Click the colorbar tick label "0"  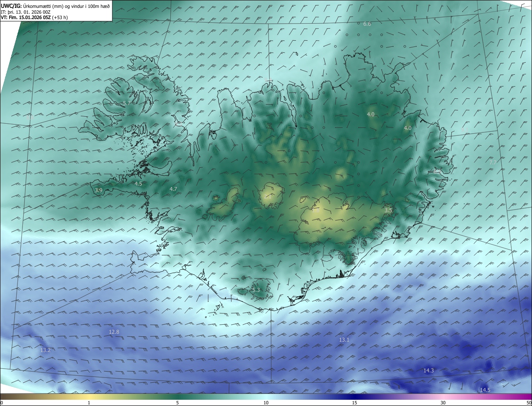coord(2,403)
